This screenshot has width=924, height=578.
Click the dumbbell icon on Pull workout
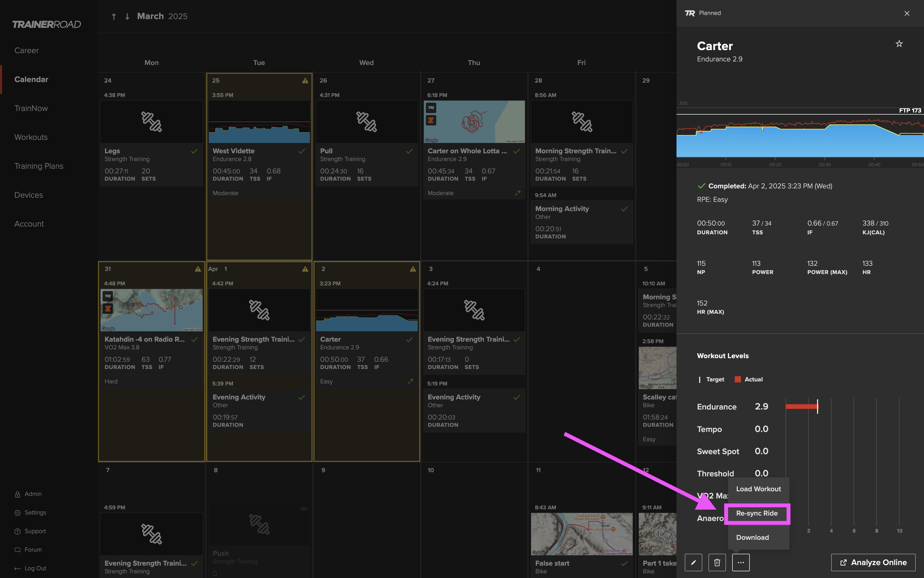point(367,122)
